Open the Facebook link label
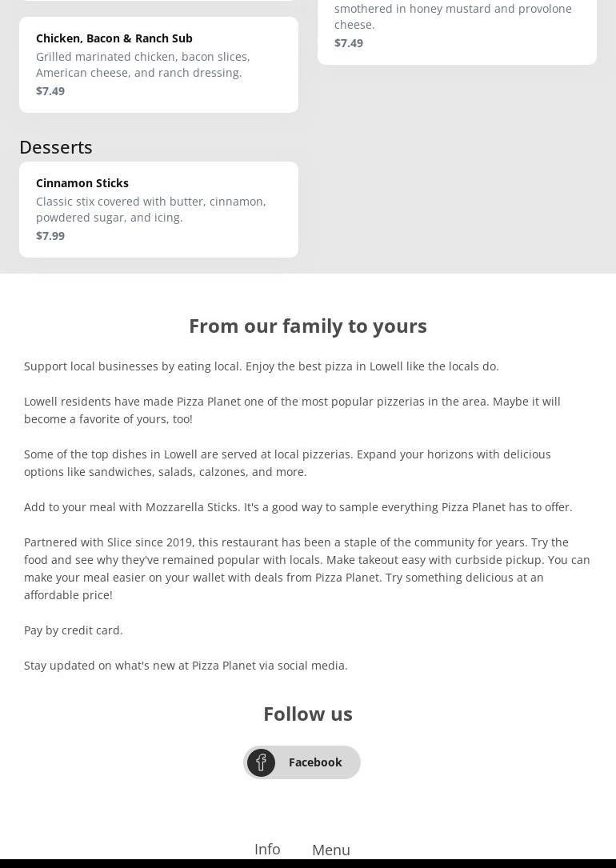Image resolution: width=616 pixels, height=868 pixels. pyautogui.click(x=315, y=762)
